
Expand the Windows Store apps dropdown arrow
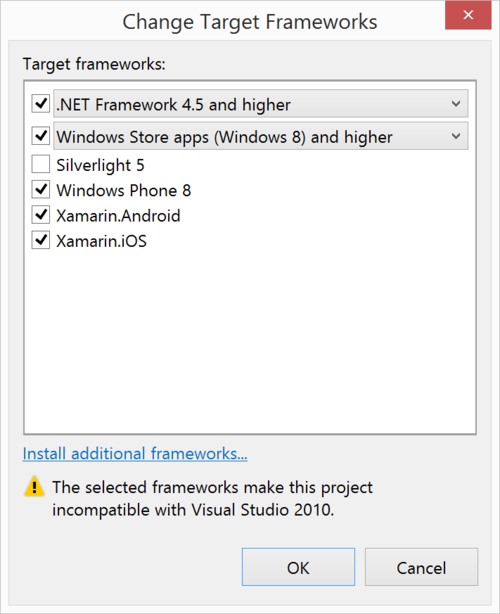[456, 136]
